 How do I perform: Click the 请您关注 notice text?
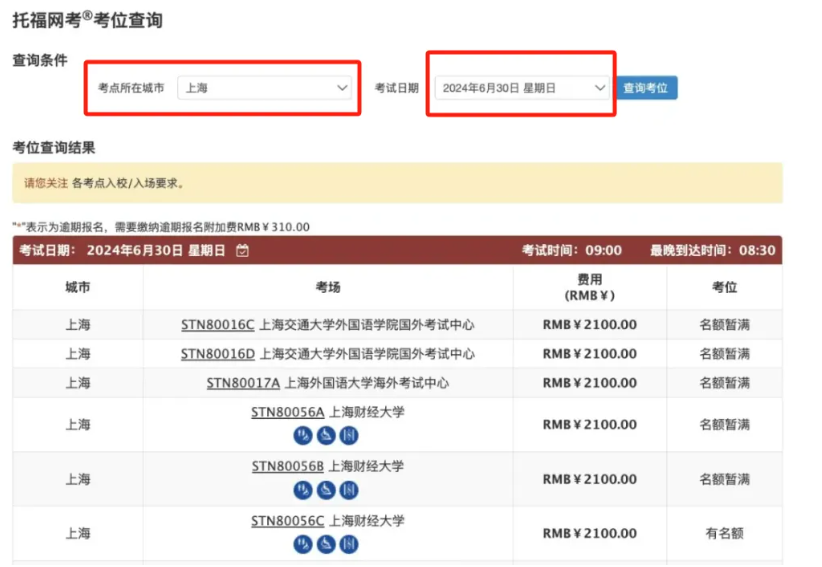(x=46, y=183)
